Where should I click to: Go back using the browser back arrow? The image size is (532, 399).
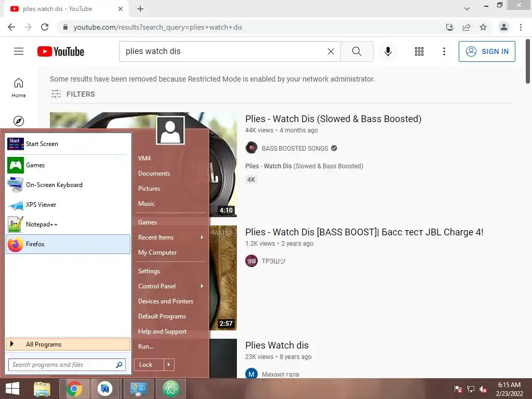[11, 27]
